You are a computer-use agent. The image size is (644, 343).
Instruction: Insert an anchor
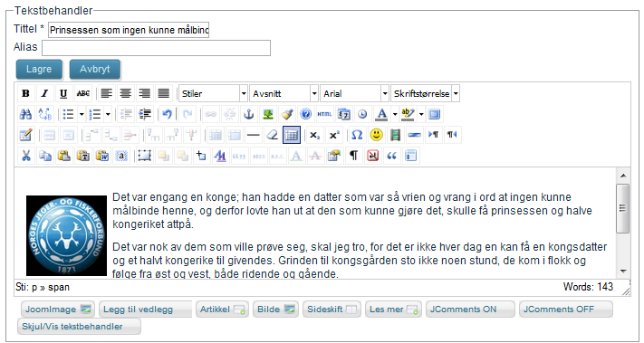pos(249,114)
